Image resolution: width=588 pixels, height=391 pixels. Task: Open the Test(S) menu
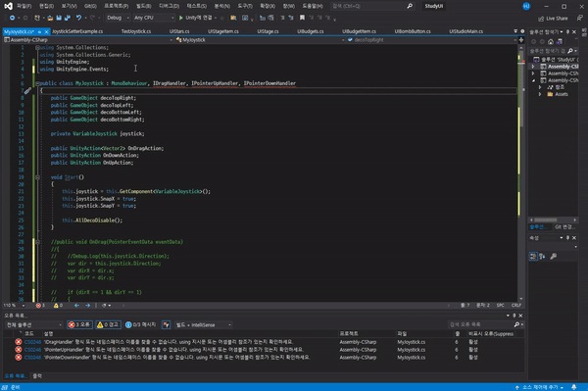pyautogui.click(x=197, y=6)
